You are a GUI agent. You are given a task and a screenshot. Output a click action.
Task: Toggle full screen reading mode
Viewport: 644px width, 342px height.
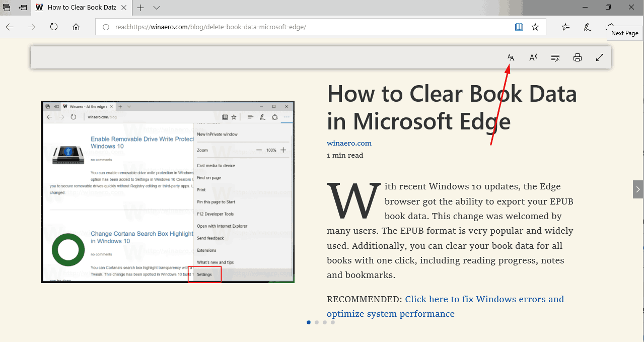point(599,57)
